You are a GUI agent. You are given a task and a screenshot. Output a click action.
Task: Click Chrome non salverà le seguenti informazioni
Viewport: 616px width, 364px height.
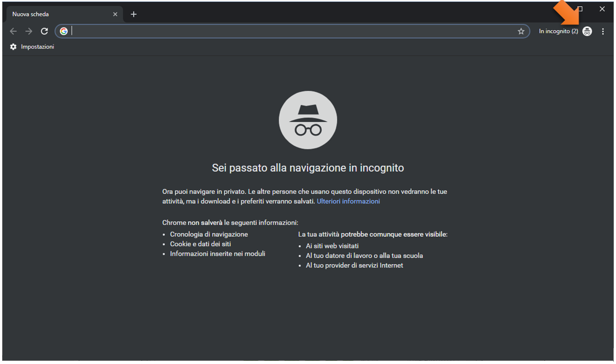230,222
